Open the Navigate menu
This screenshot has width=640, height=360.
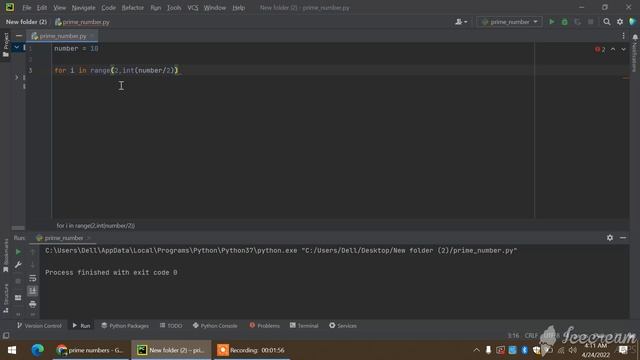coord(83,8)
